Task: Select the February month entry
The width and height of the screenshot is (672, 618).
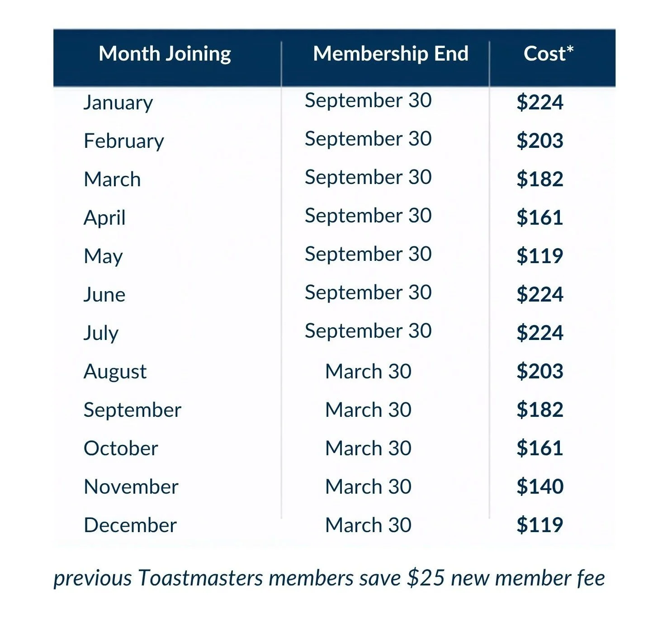Action: pos(124,142)
